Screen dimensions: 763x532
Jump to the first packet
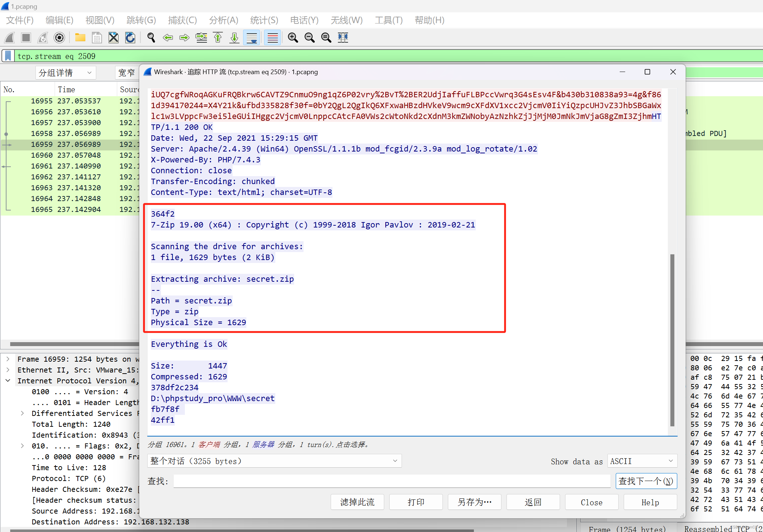[218, 38]
